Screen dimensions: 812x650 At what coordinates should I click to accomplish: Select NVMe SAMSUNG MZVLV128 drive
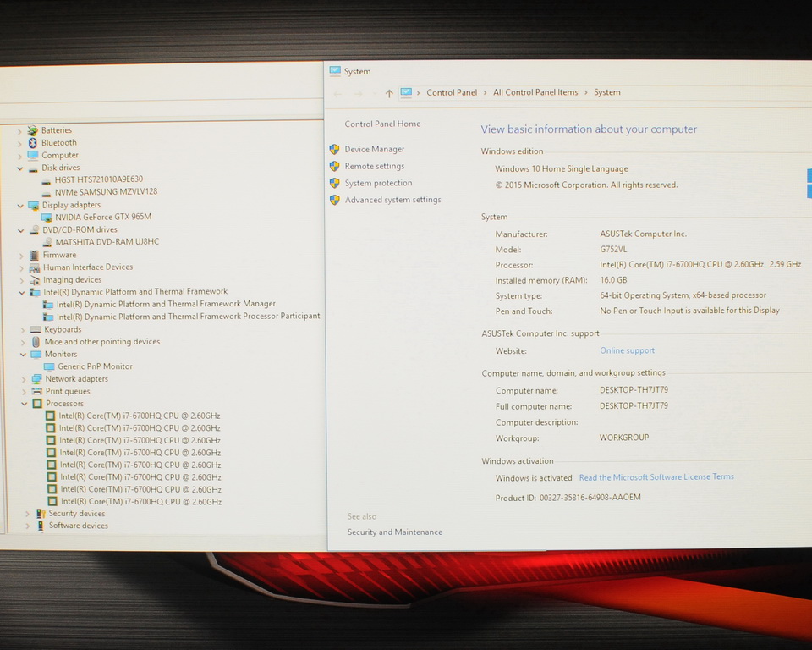107,192
